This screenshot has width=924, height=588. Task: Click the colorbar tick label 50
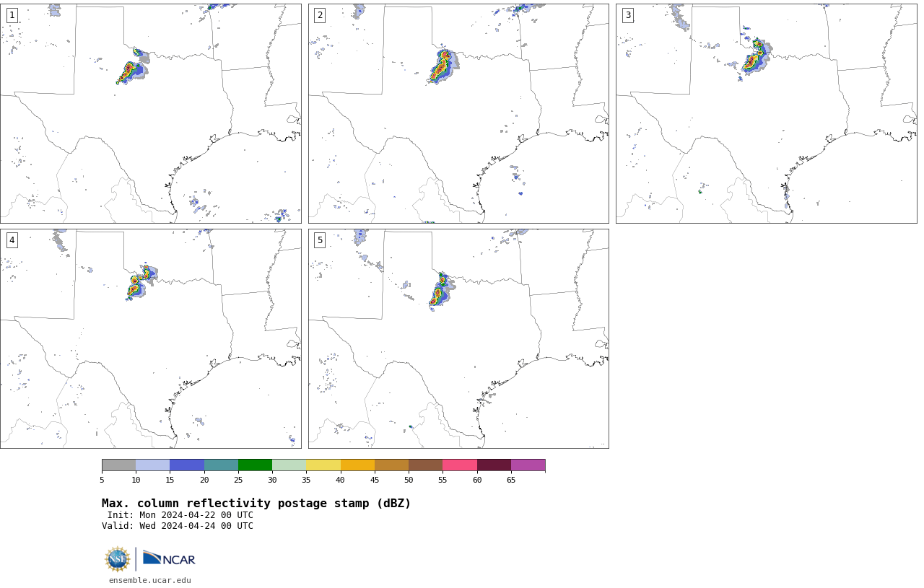409,480
